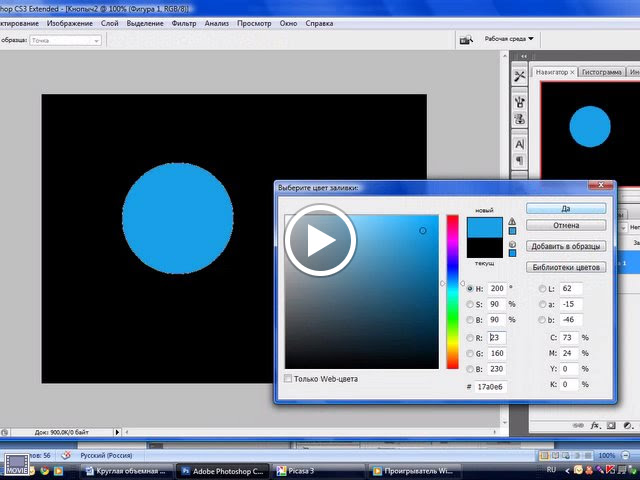Viewport: 640px width, 480px height.
Task: Open the Справка menu
Action: 319,24
